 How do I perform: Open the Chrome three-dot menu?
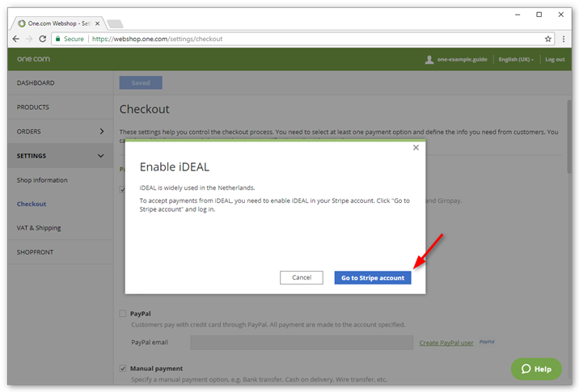563,39
